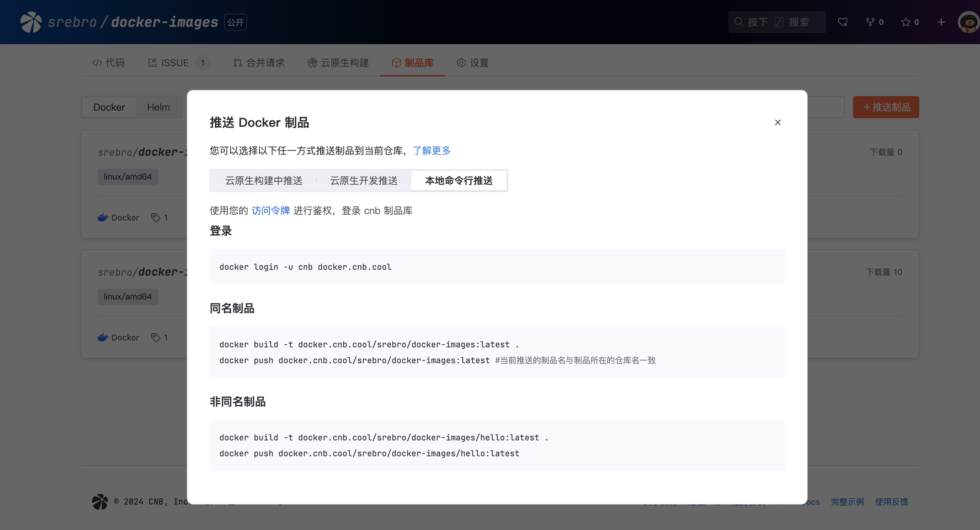This screenshot has width=980, height=530.
Task: Click the 完整示例 footer link
Action: click(x=847, y=502)
